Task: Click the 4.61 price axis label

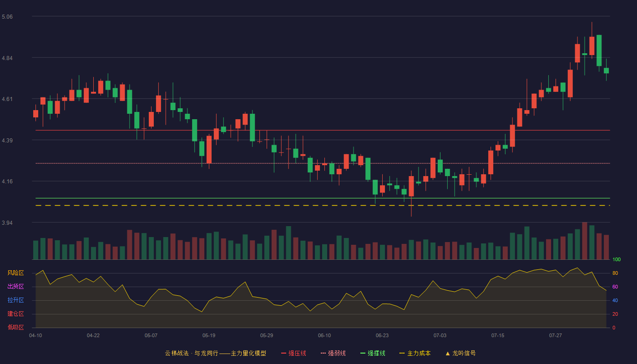Action: [7, 99]
